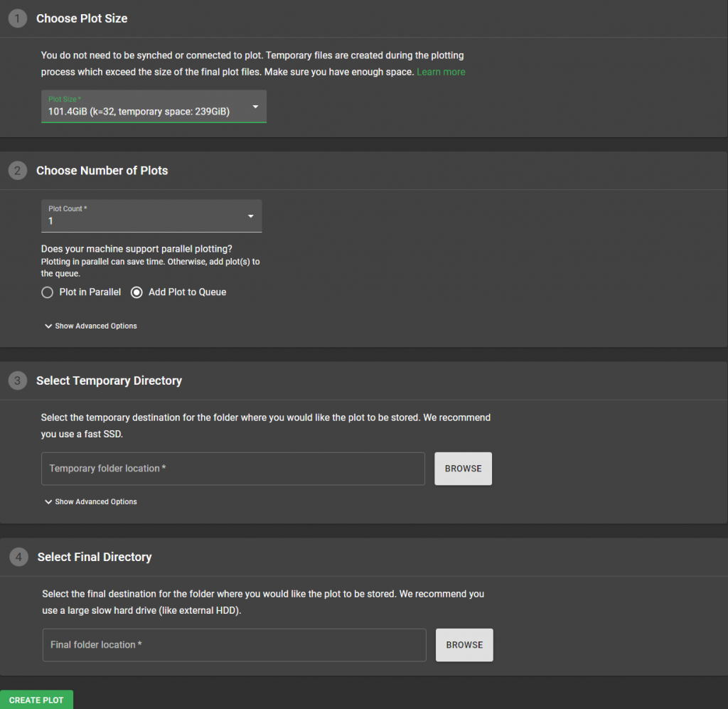Click the step 1 number circle
This screenshot has height=709, width=728.
(x=18, y=18)
